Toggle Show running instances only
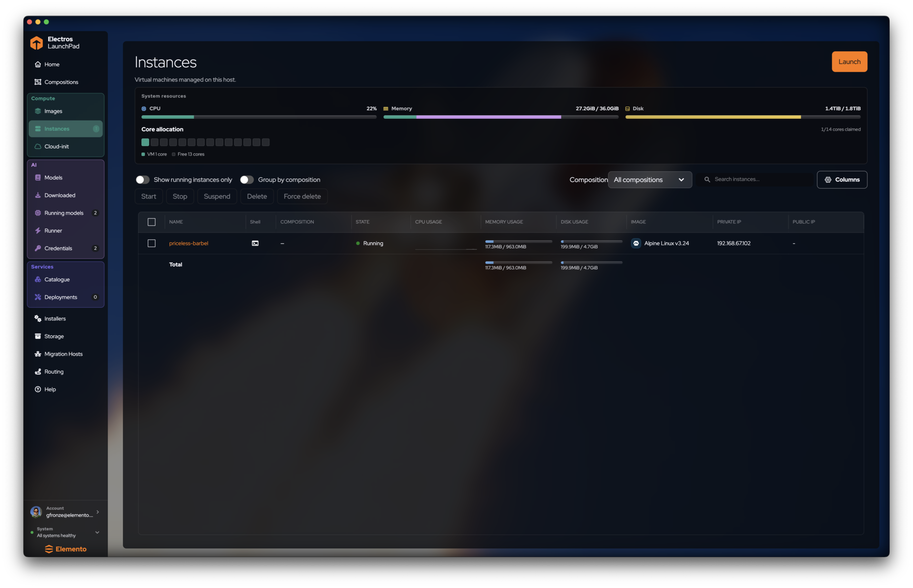913x588 pixels. 143,180
